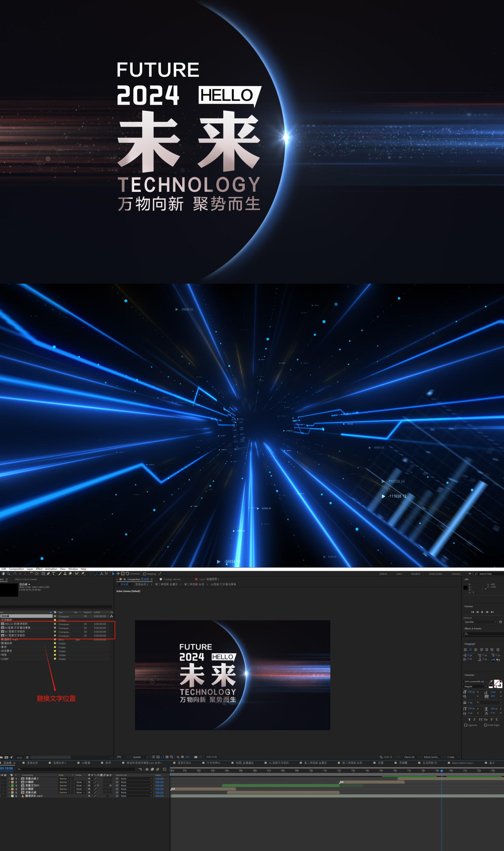The image size is (504, 851).
Task: Jump to last frame in Preview panel
Action: 492,612
